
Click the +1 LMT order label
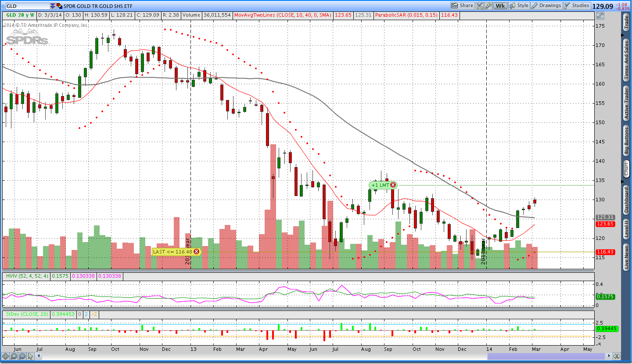click(x=380, y=185)
